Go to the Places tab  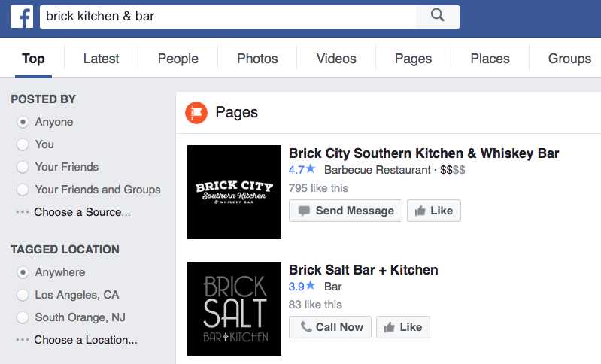[x=490, y=59]
